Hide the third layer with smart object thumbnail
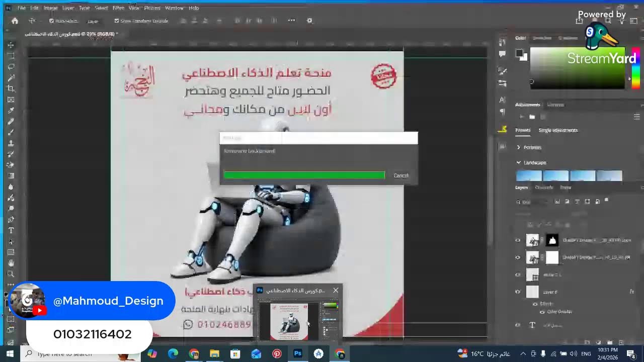The height and width of the screenshot is (362, 644). click(518, 275)
